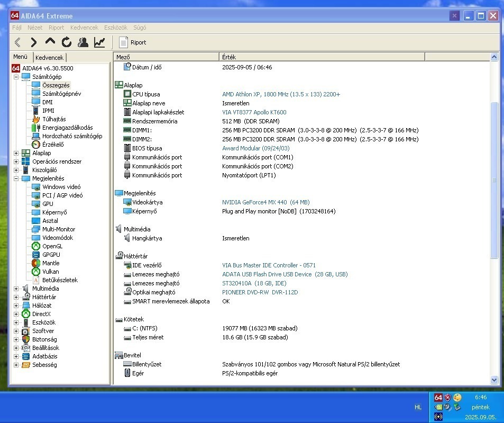Image resolution: width=504 pixels, height=423 pixels.
Task: Click the Riport button in toolbar
Action: pyautogui.click(x=132, y=42)
